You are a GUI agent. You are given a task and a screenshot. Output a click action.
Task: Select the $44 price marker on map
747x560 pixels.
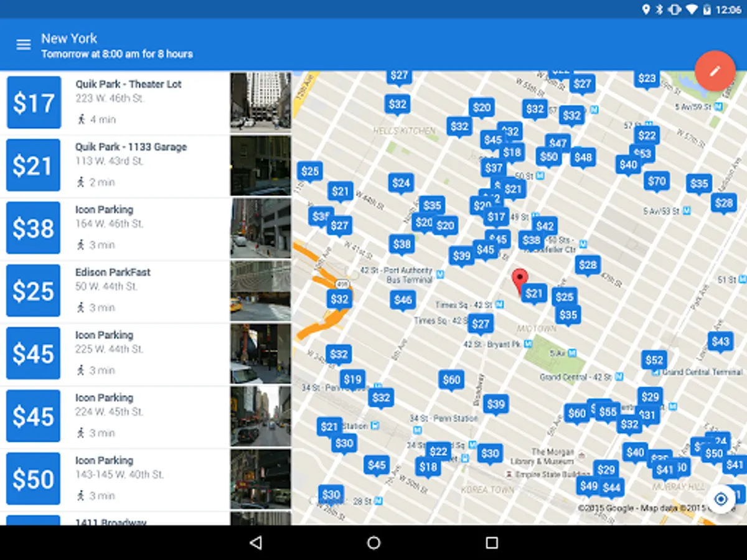pos(612,489)
